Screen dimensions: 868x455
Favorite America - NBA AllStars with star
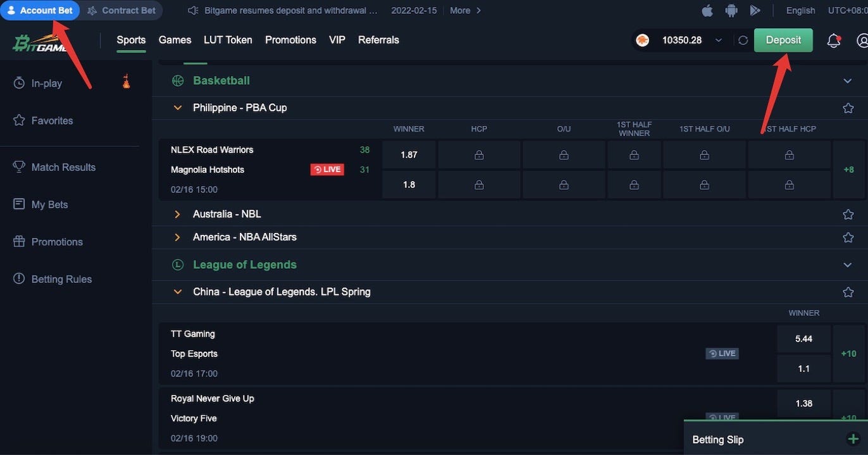click(x=848, y=237)
